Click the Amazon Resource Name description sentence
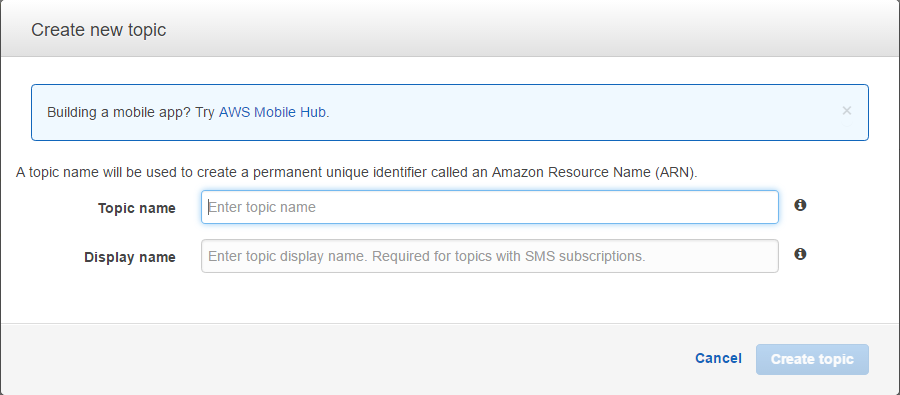The height and width of the screenshot is (395, 900). [356, 172]
